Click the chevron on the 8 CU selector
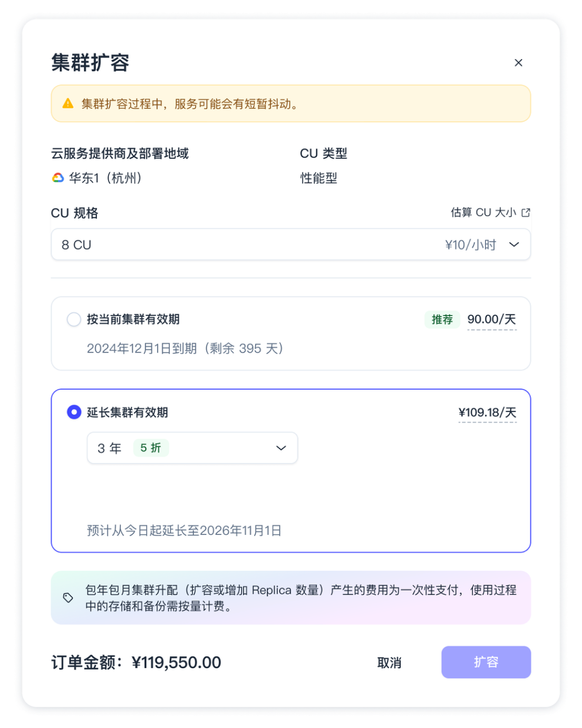The image size is (582, 728). (513, 245)
